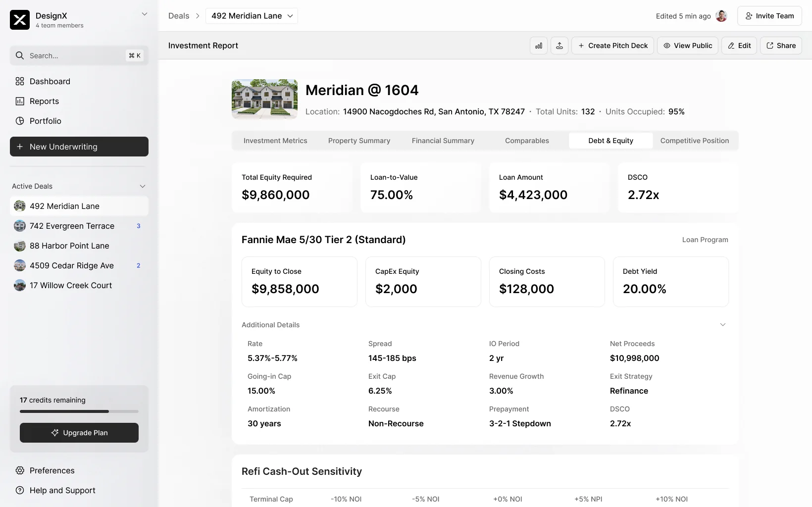
Task: Open 17 Willow Creek Court deal
Action: click(79, 285)
